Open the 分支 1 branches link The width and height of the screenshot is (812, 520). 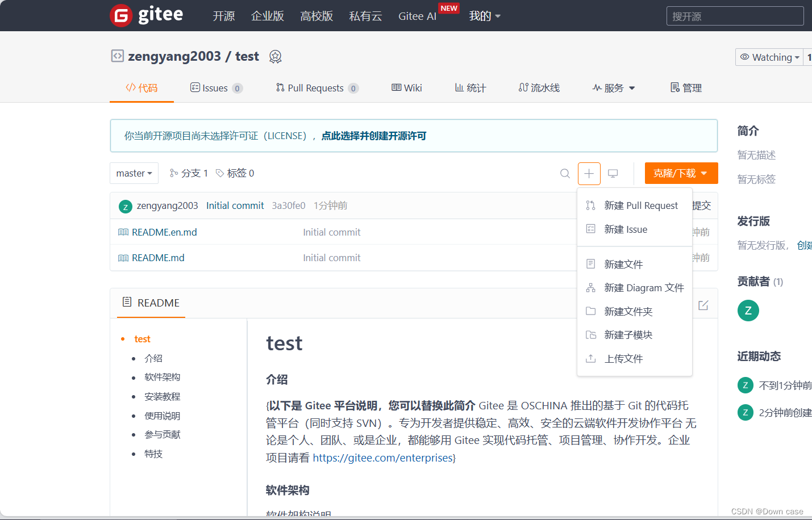click(189, 173)
